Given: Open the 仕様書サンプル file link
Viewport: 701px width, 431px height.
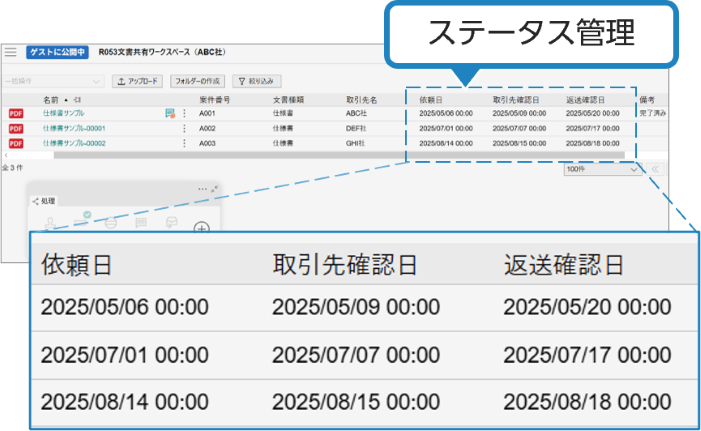Looking at the screenshot, I should tap(63, 114).
